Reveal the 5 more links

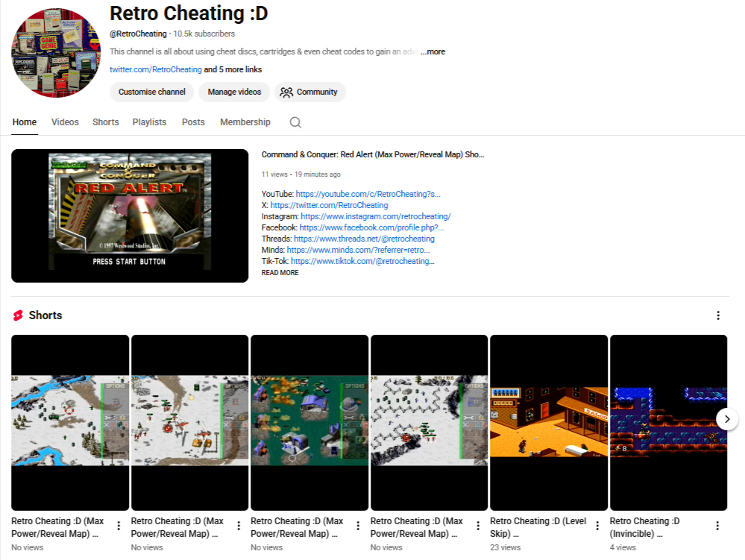[x=230, y=69]
